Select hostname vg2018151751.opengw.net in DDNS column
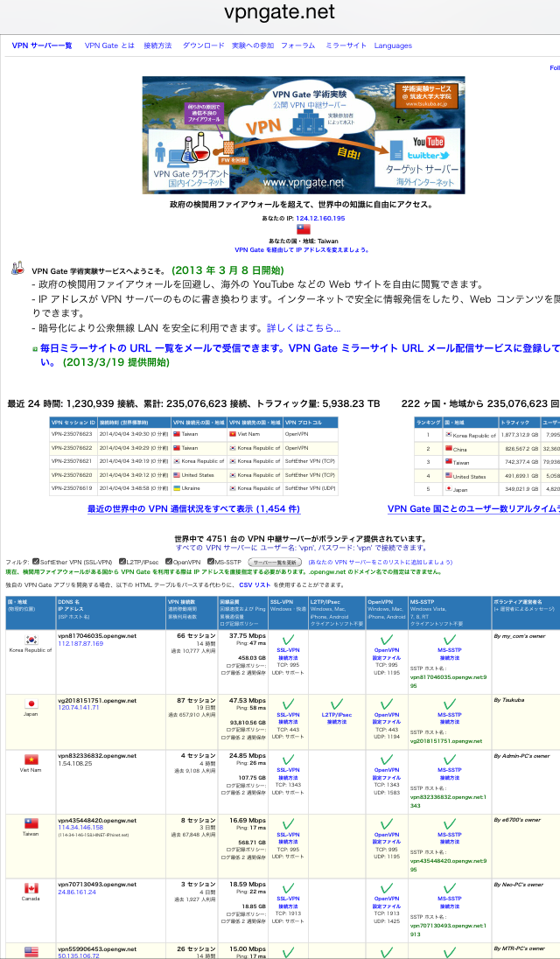This screenshot has height=959, width=560. [96, 700]
